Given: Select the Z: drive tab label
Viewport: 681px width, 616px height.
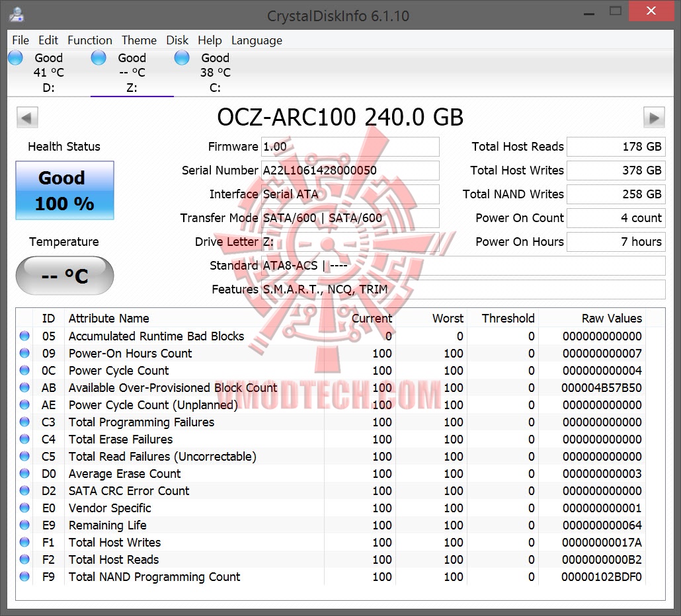Looking at the screenshot, I should point(132,73).
